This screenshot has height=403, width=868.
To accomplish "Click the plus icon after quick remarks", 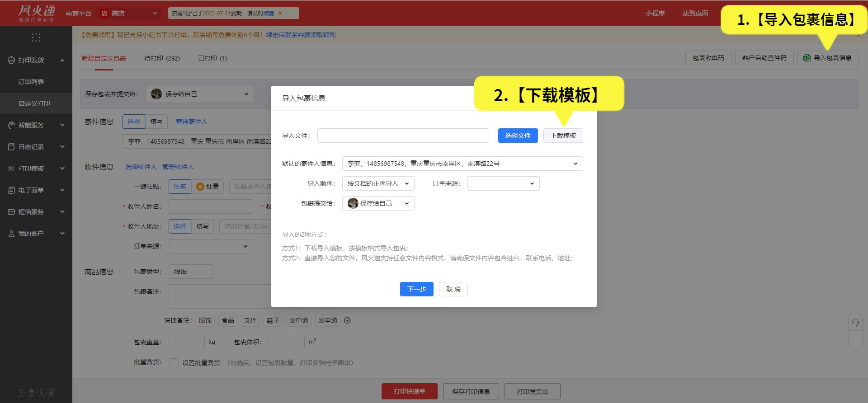I will 347,320.
